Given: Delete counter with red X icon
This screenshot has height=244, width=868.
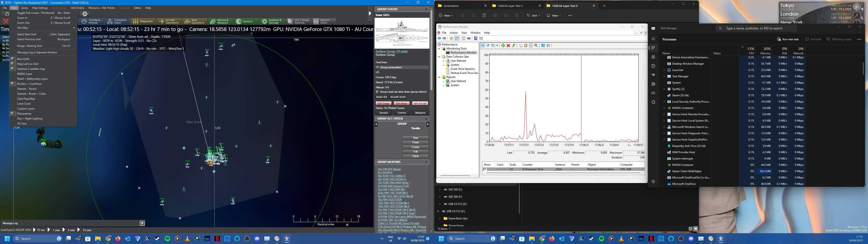Looking at the screenshot, I should 508,45.
